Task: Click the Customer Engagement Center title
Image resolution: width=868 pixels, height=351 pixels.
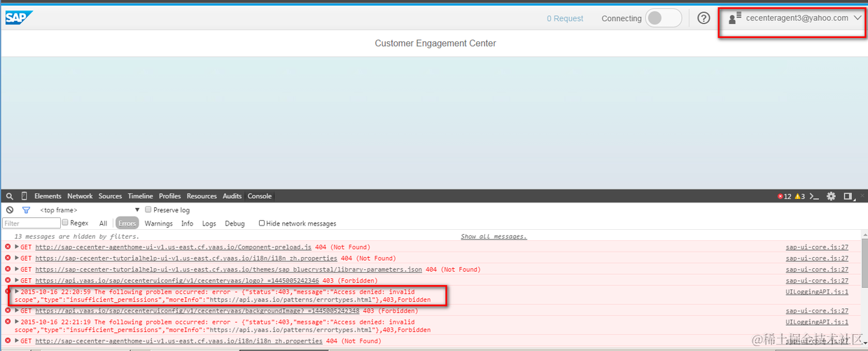Action: coord(435,43)
